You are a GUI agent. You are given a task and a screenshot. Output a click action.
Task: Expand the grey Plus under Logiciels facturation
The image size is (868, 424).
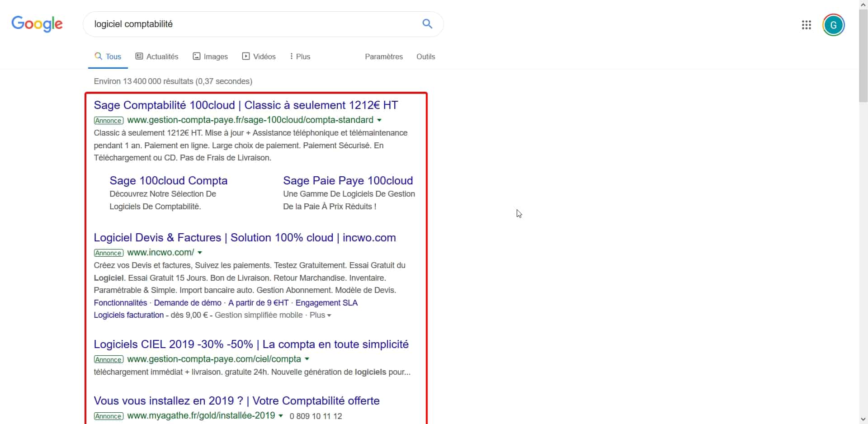click(320, 315)
